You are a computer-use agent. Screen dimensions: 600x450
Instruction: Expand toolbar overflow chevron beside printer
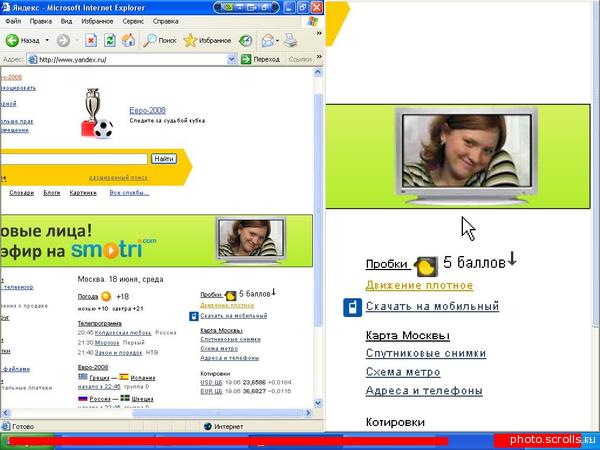pyautogui.click(x=319, y=34)
